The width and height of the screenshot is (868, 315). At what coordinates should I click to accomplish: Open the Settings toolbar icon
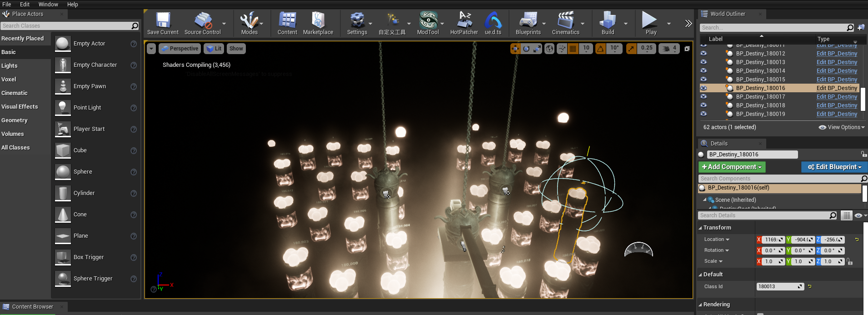[x=357, y=24]
